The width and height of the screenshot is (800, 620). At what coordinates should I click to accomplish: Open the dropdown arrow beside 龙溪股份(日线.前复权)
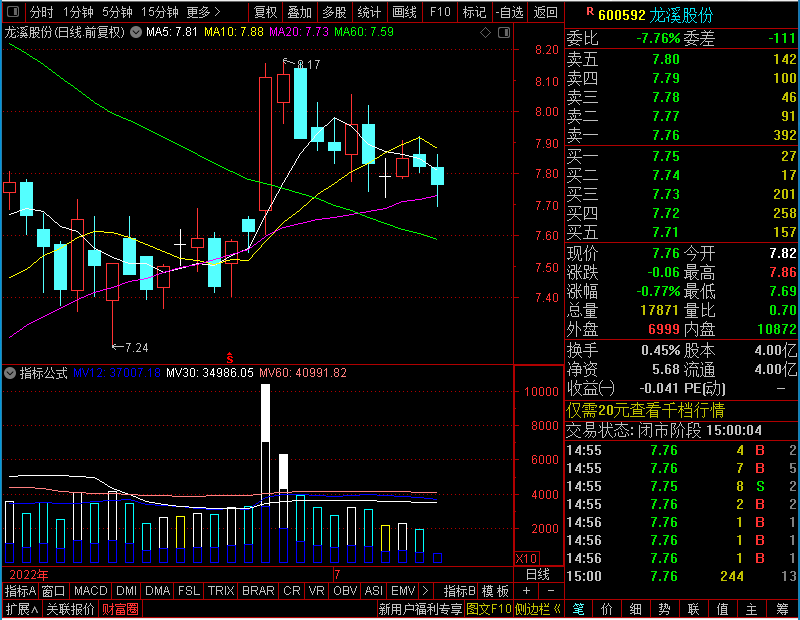(136, 33)
